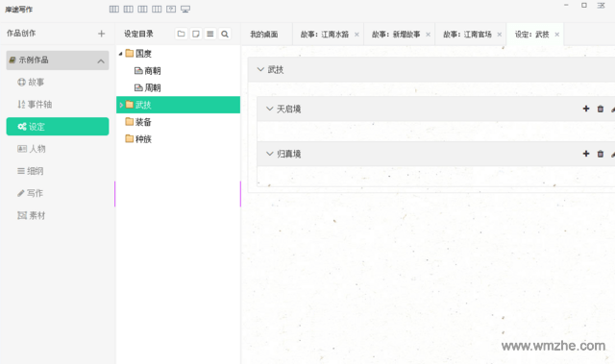This screenshot has height=364, width=615.
Task: Click the 归真境 section title
Action: click(x=289, y=154)
